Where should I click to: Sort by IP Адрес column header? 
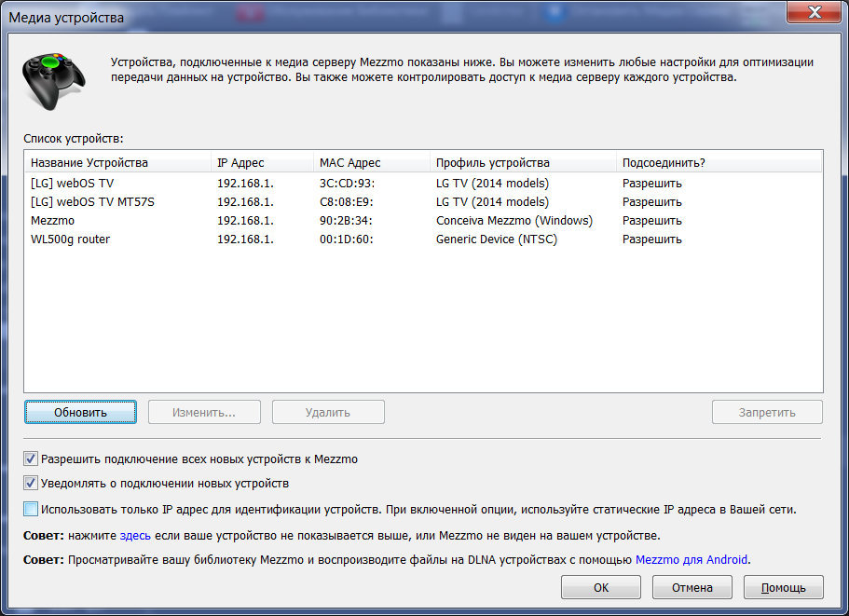[x=241, y=162]
